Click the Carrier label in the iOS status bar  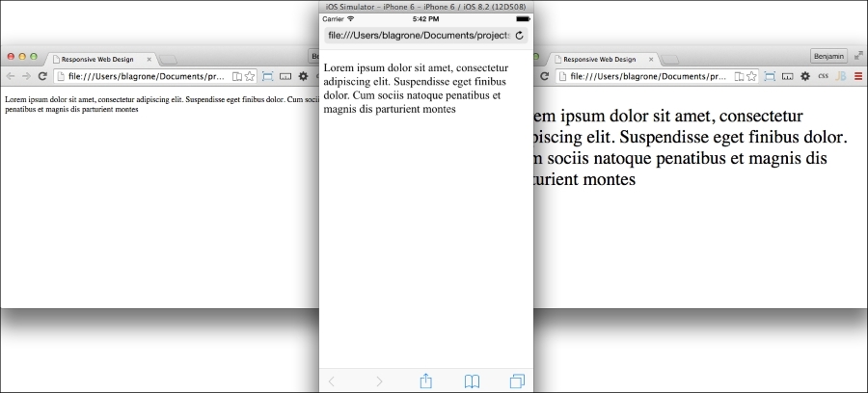tap(334, 19)
